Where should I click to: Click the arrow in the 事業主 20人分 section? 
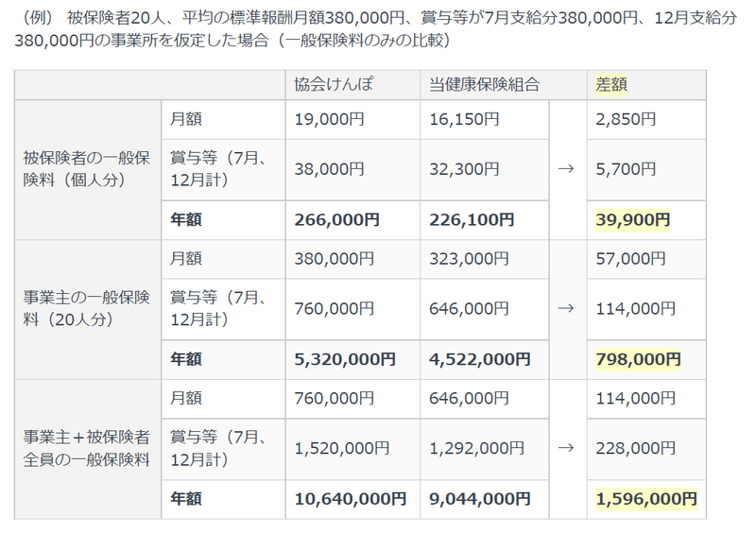pos(566,308)
